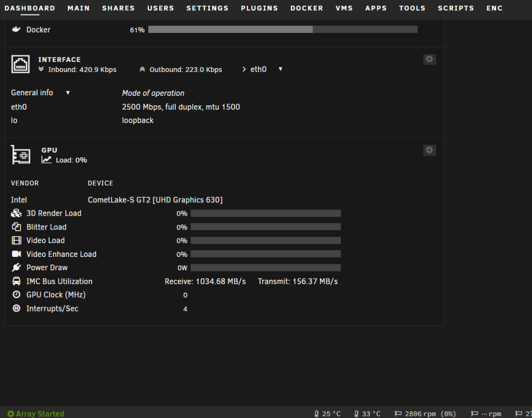Go to the Users tab

tap(160, 8)
